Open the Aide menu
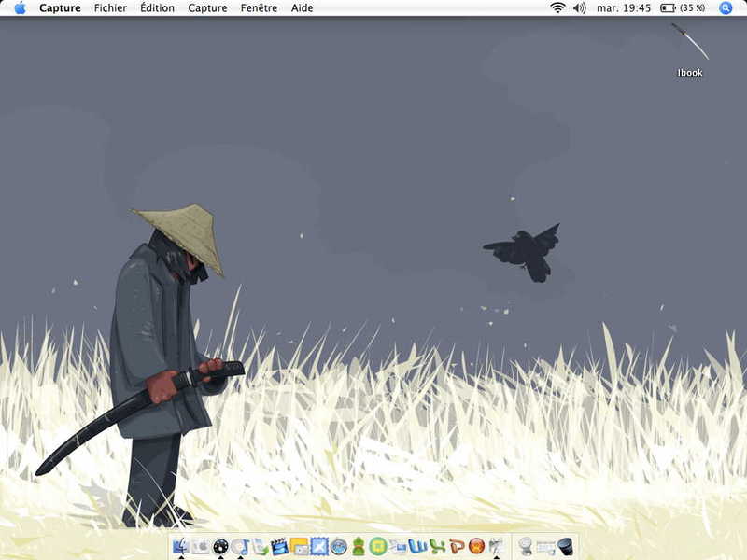 302,8
